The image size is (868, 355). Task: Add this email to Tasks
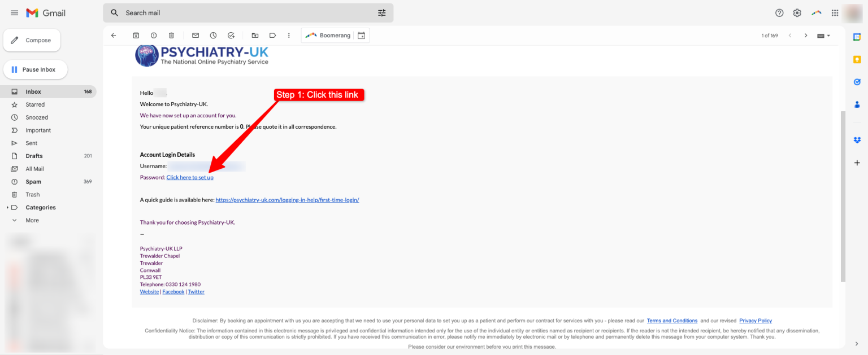pos(231,36)
